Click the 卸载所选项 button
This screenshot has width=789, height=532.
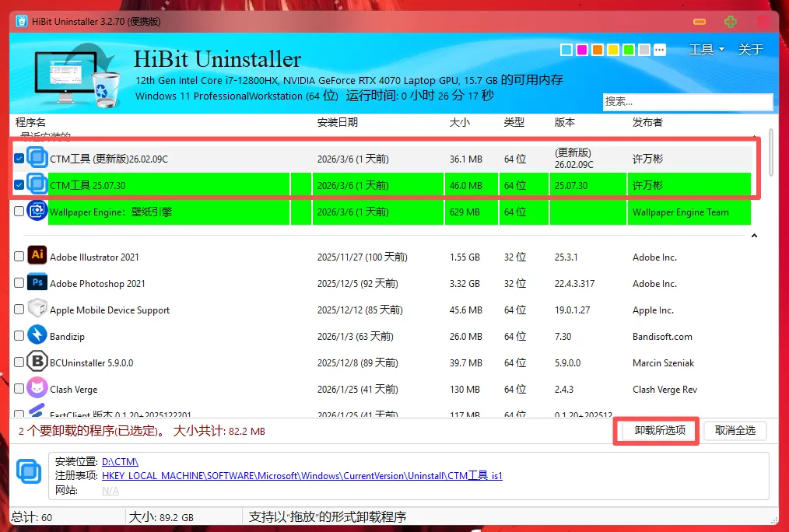tap(660, 430)
